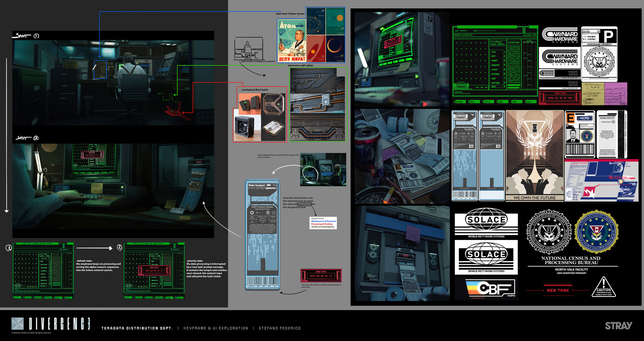The width and height of the screenshot is (644, 341).
Task: Select the SOLACE globe emblem on the terminal
Action: click(461, 85)
